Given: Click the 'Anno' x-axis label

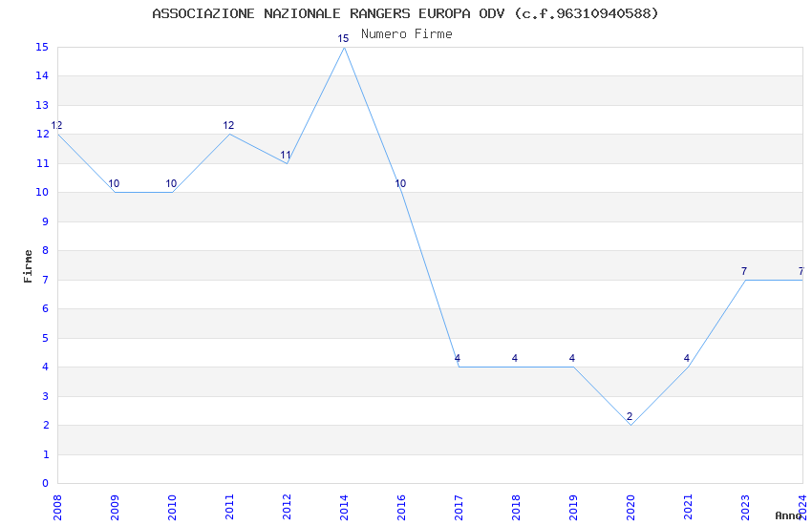Looking at the screenshot, I should (x=788, y=515).
